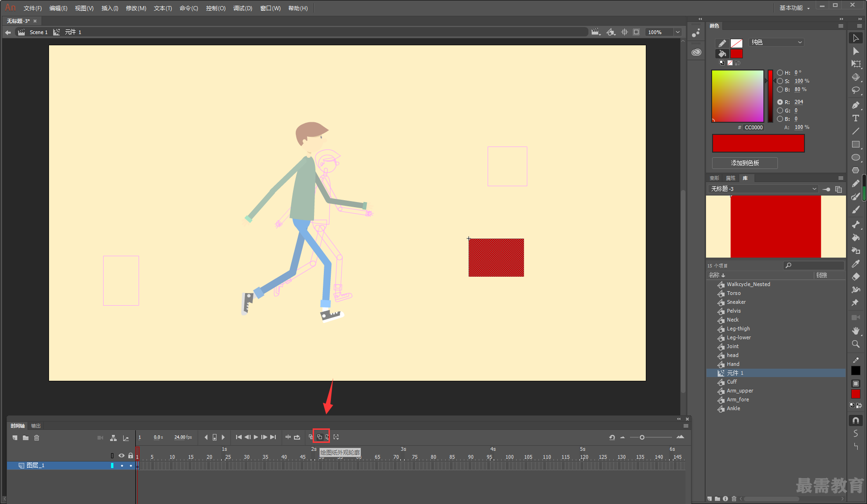This screenshot has height=504, width=867.
Task: Click the red fill color swatch
Action: [x=736, y=54]
